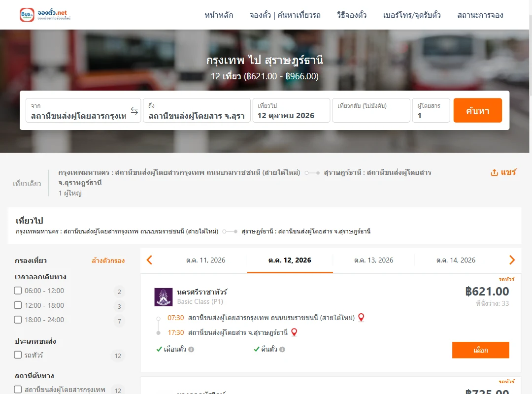Click the 17:30 arrival time
The width and height of the screenshot is (532, 394).
point(176,332)
